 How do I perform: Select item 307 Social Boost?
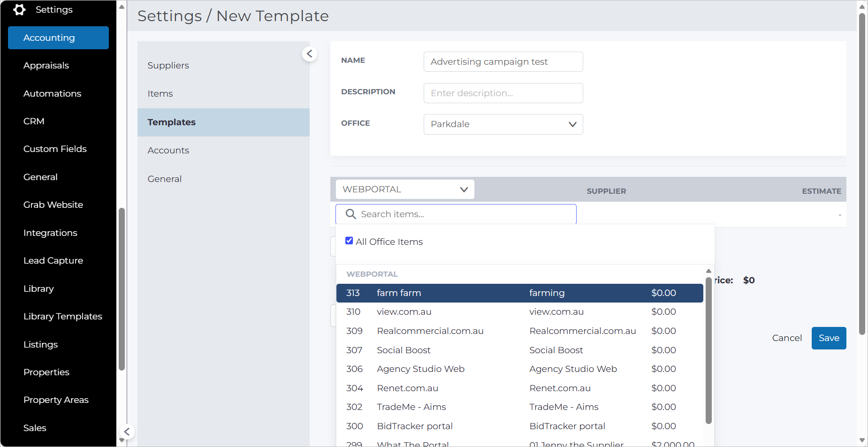click(x=519, y=350)
